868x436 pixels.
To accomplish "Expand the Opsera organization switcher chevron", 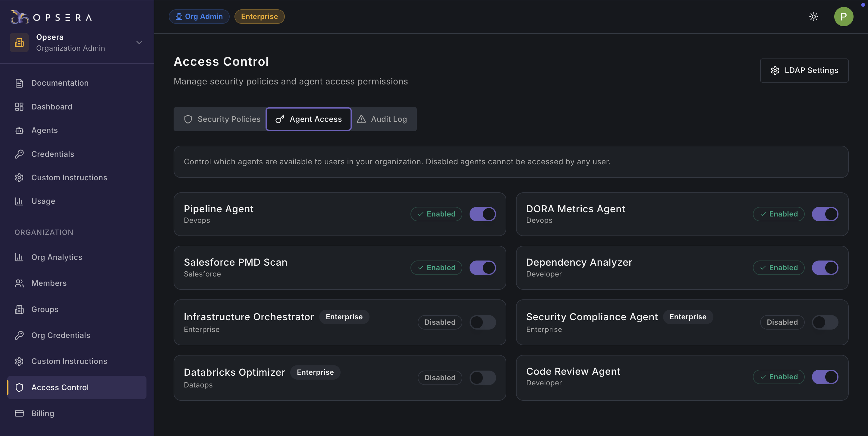I will 139,43.
